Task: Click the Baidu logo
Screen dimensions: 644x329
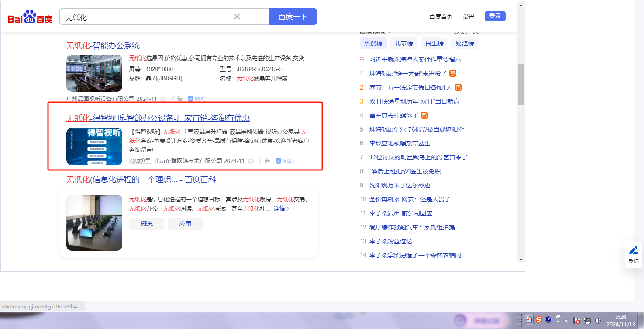Action: click(30, 17)
